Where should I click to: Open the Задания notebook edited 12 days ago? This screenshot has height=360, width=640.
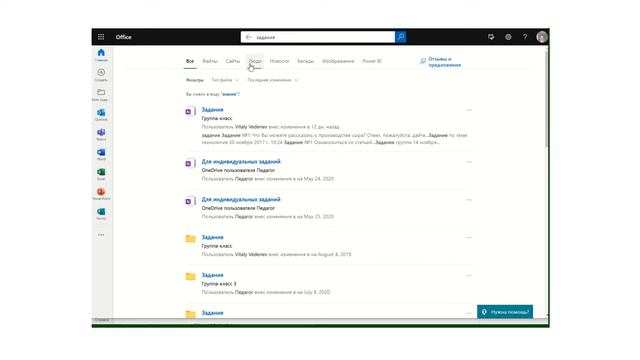[212, 109]
